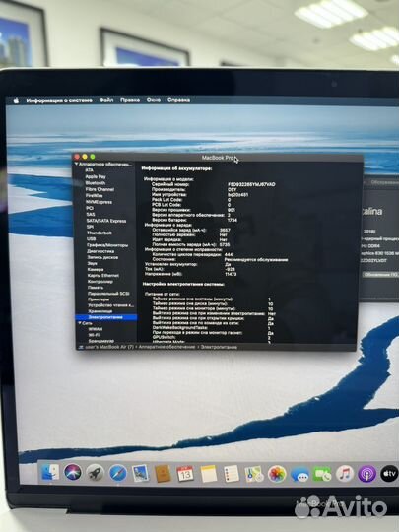Open Notes icon in Dock
Screen dimensions: 399x532
coord(208,474)
